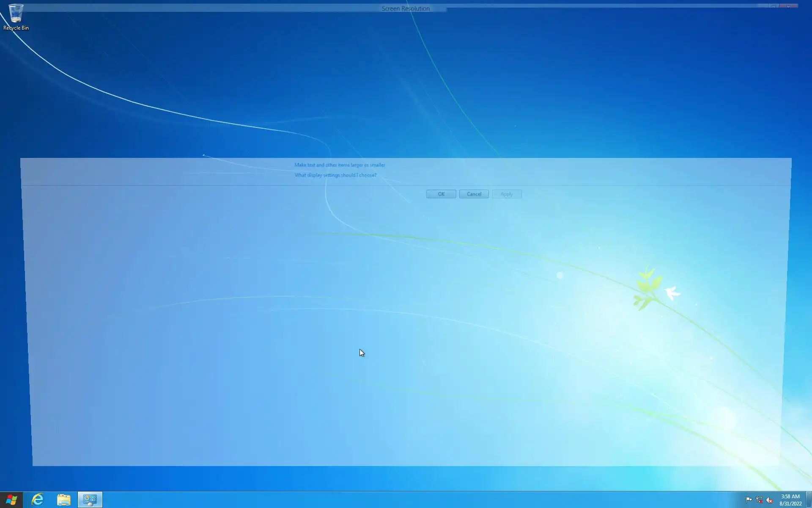The image size is (812, 508).
Task: Open the Windows Start menu orb
Action: [x=11, y=500]
